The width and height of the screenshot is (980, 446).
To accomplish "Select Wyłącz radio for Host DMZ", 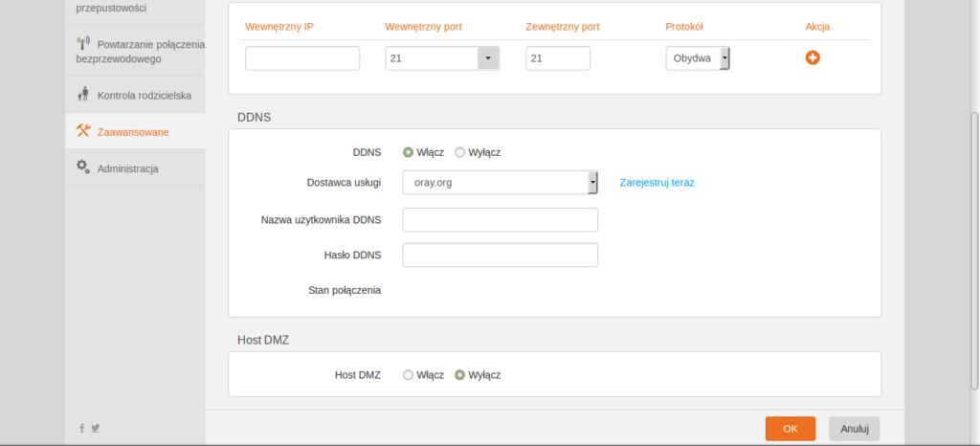I will (459, 375).
